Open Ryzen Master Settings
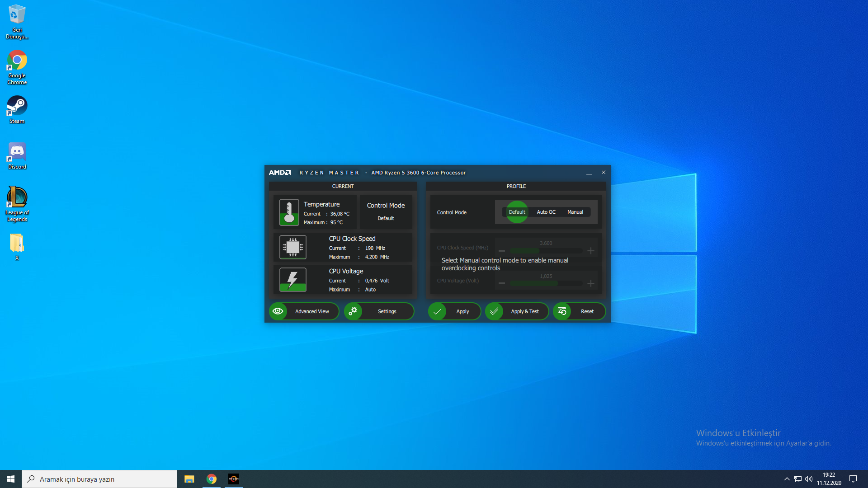 (x=379, y=311)
